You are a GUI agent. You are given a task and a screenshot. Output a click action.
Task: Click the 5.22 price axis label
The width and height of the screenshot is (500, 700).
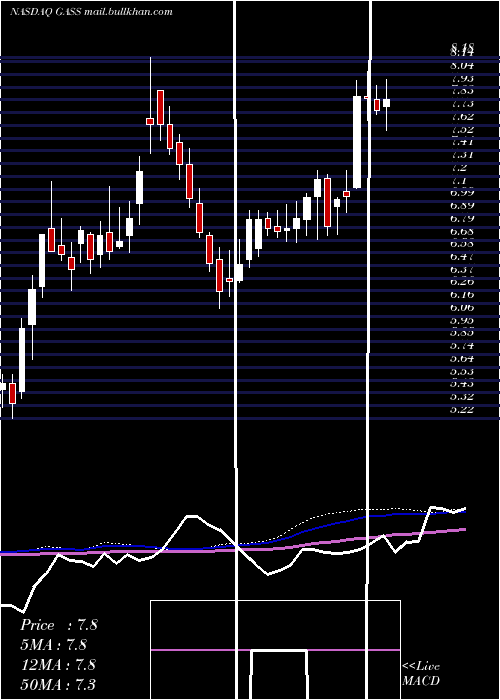(x=462, y=410)
